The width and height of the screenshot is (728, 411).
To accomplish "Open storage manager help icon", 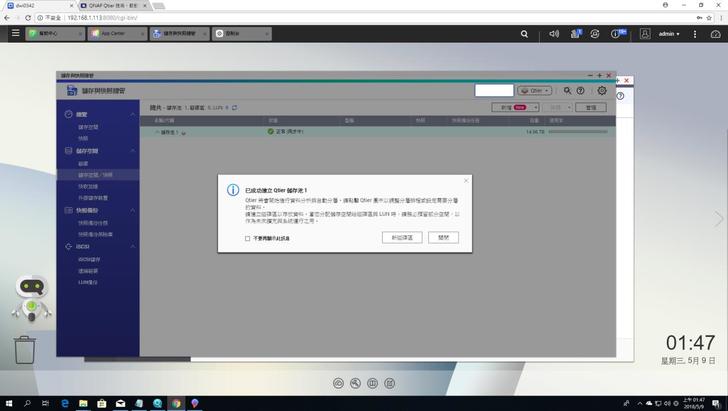I will [x=580, y=91].
